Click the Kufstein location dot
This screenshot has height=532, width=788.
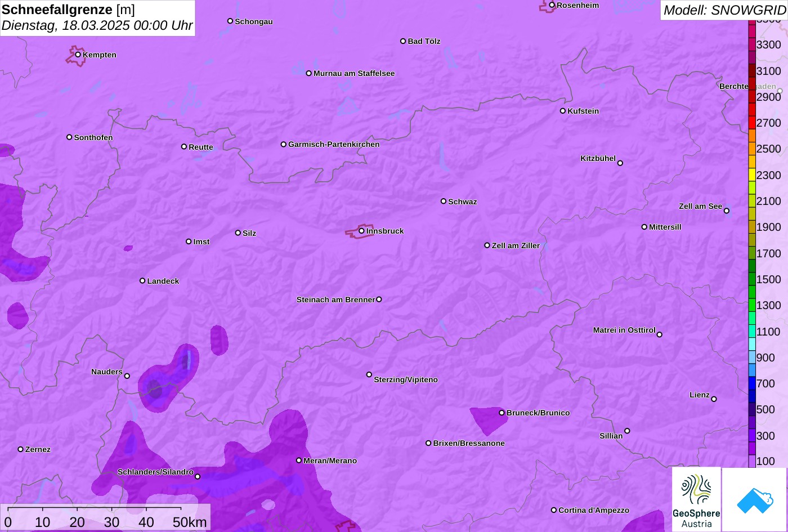click(x=563, y=111)
